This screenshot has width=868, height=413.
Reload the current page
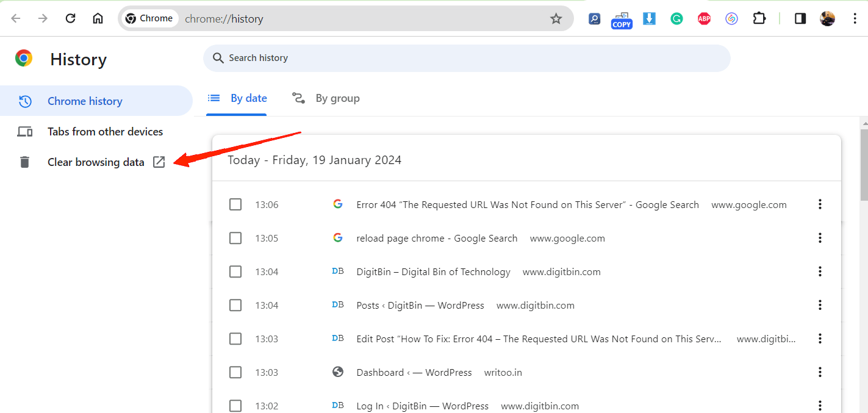pyautogui.click(x=70, y=18)
